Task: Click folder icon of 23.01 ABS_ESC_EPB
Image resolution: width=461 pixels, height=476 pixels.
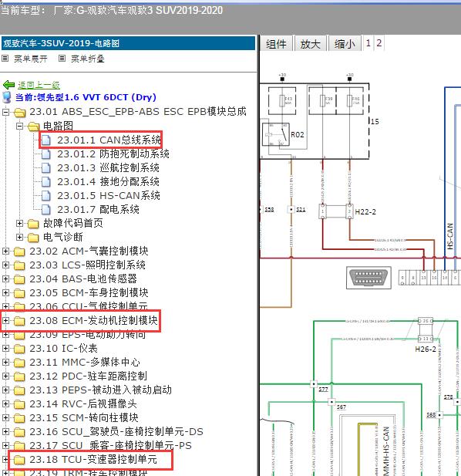Action: tap(19, 113)
